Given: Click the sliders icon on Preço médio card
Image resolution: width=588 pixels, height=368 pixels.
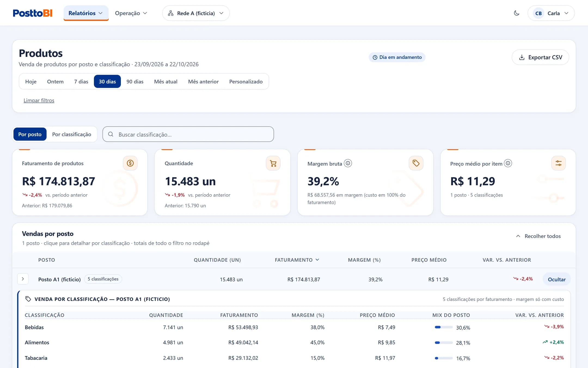Looking at the screenshot, I should [x=559, y=163].
